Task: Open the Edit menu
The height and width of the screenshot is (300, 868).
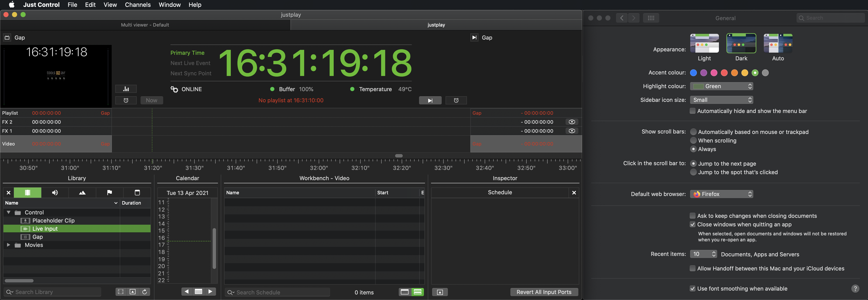Action: (90, 5)
